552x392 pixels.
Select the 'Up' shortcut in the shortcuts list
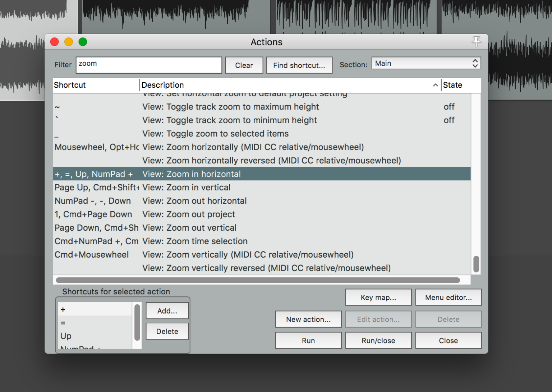click(x=90, y=336)
